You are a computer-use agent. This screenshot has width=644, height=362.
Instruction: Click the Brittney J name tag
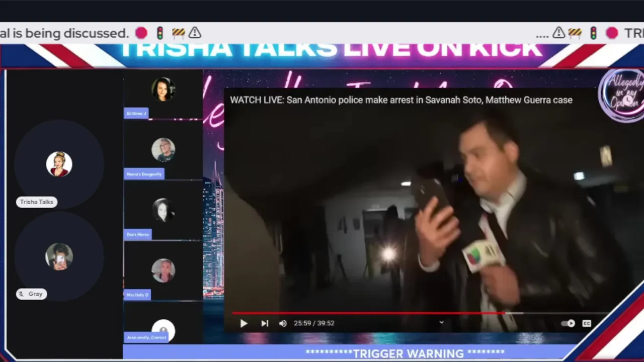(x=136, y=114)
